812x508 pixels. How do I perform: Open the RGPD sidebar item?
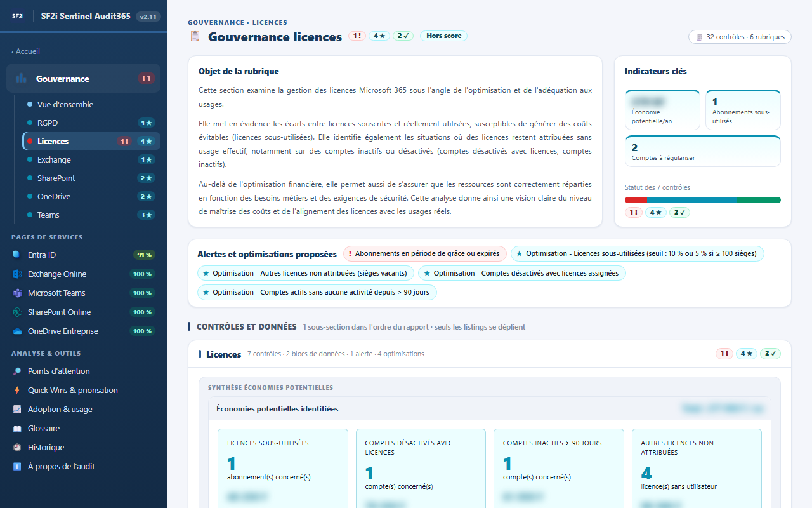pyautogui.click(x=91, y=123)
